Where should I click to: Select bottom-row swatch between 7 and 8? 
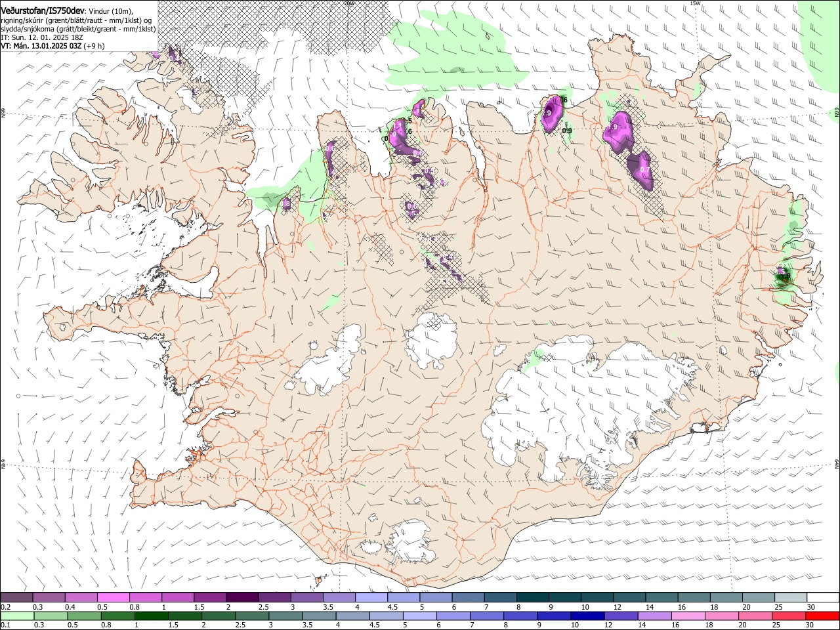tap(486, 616)
